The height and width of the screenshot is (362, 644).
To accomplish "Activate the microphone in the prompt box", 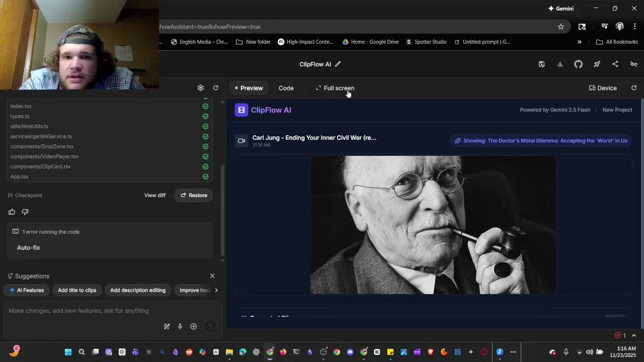I will [180, 326].
